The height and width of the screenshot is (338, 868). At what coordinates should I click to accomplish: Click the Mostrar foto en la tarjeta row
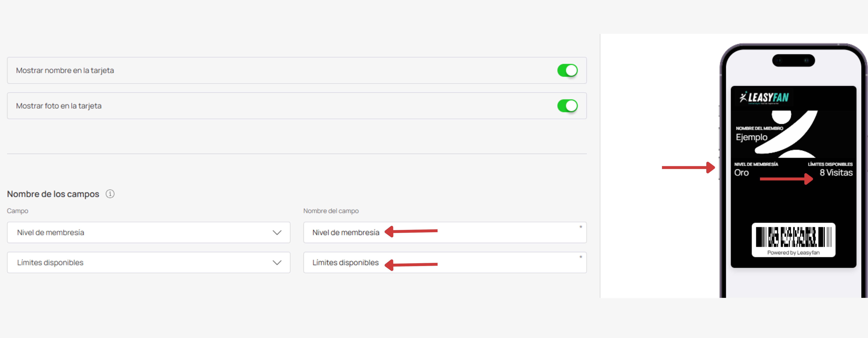pos(297,106)
